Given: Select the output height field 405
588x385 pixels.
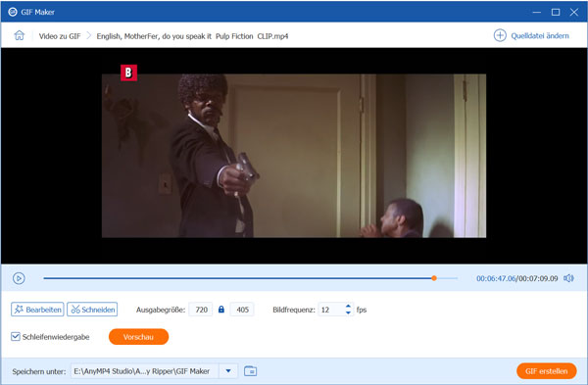Looking at the screenshot, I should point(242,310).
